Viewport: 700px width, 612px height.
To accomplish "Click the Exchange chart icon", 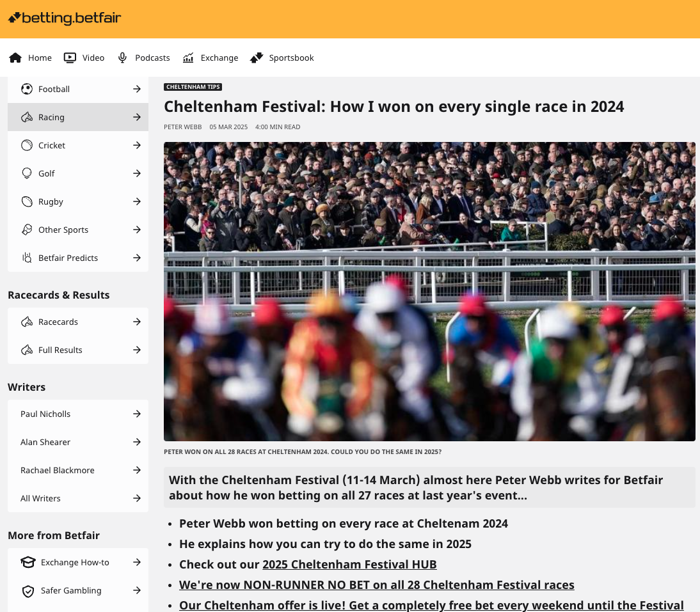I will tap(188, 58).
